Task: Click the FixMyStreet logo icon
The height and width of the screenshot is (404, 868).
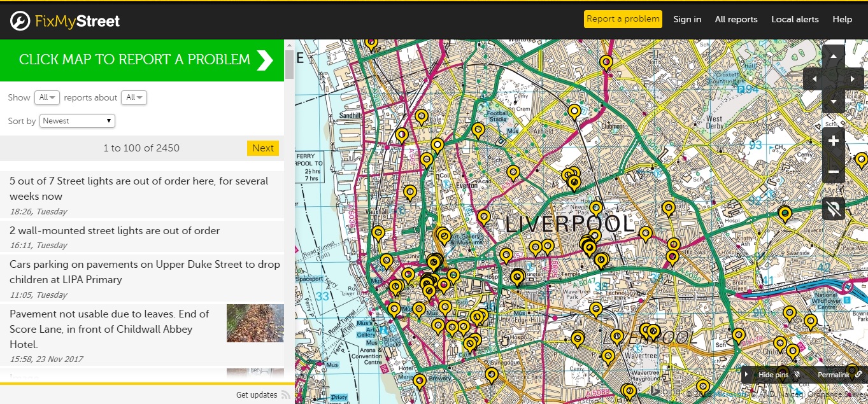Action: pyautogui.click(x=20, y=21)
